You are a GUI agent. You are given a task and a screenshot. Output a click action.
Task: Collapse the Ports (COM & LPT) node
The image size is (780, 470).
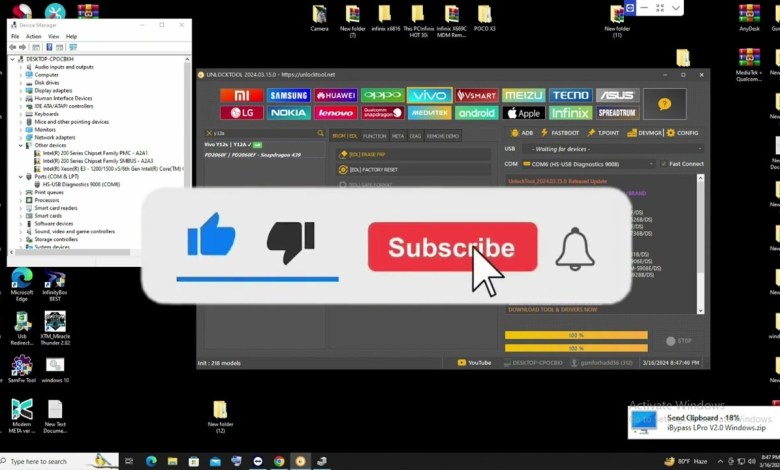click(20, 177)
